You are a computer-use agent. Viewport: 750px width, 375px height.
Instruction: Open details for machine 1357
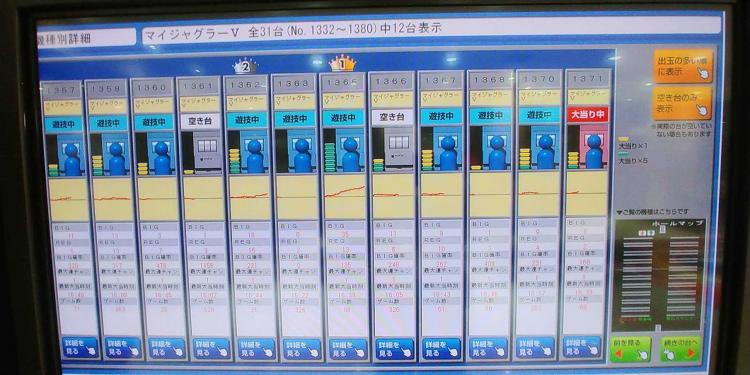[80, 348]
